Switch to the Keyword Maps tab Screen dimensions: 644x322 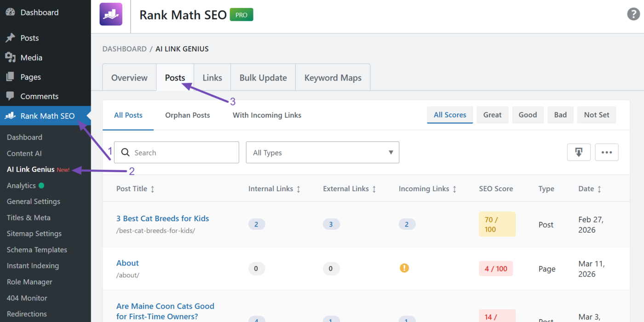pos(333,78)
